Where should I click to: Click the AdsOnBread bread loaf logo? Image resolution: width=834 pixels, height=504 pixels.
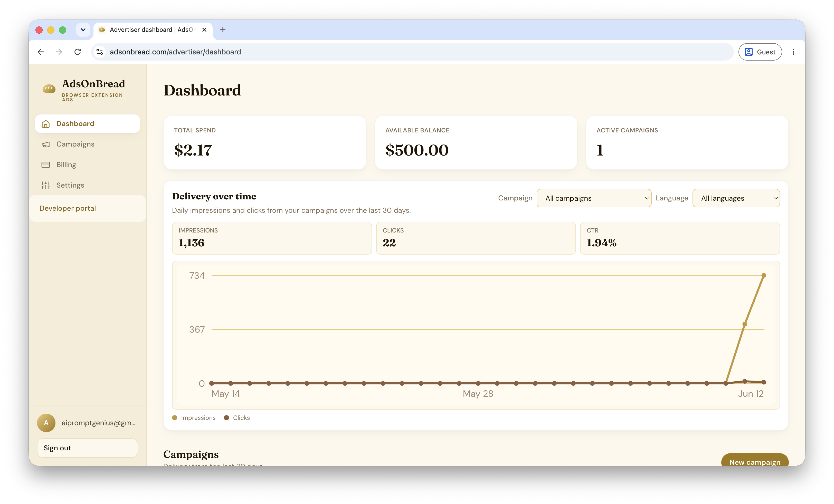[x=49, y=89]
